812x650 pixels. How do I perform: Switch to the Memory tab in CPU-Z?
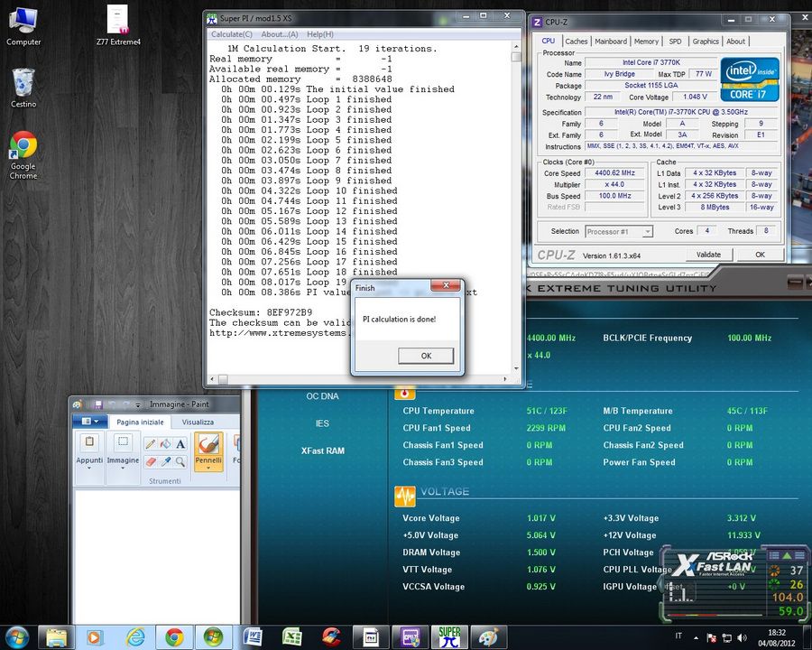(x=646, y=41)
